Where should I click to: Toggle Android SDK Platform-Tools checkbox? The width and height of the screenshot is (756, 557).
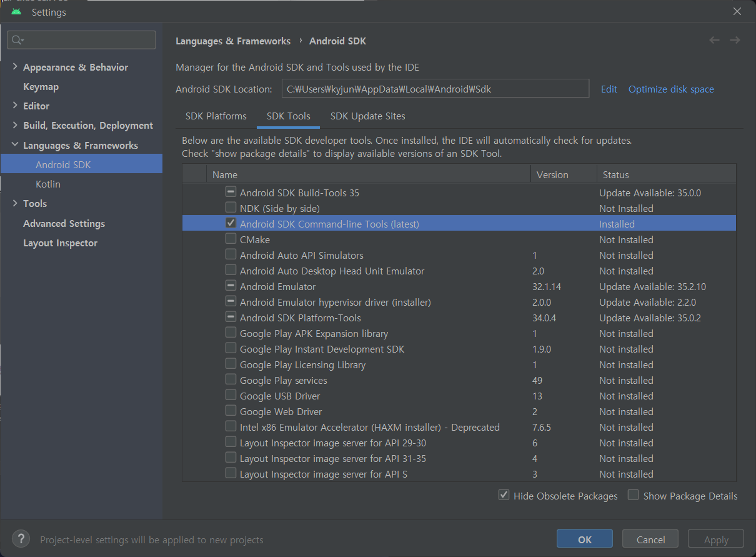click(231, 317)
